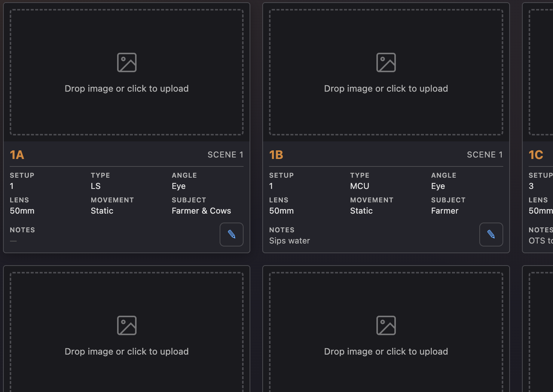The image size is (553, 392).
Task: Click SCENE 1 label on shot 1B
Action: click(485, 154)
